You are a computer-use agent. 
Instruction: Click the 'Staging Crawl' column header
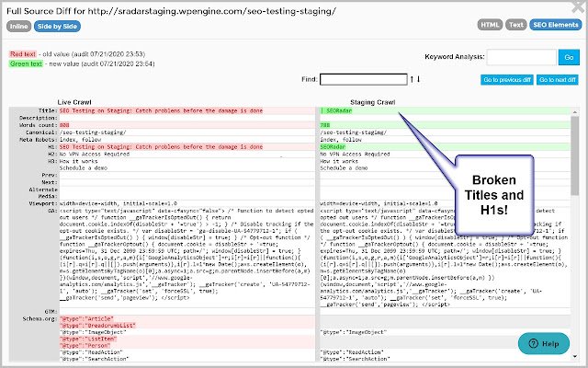click(373, 102)
